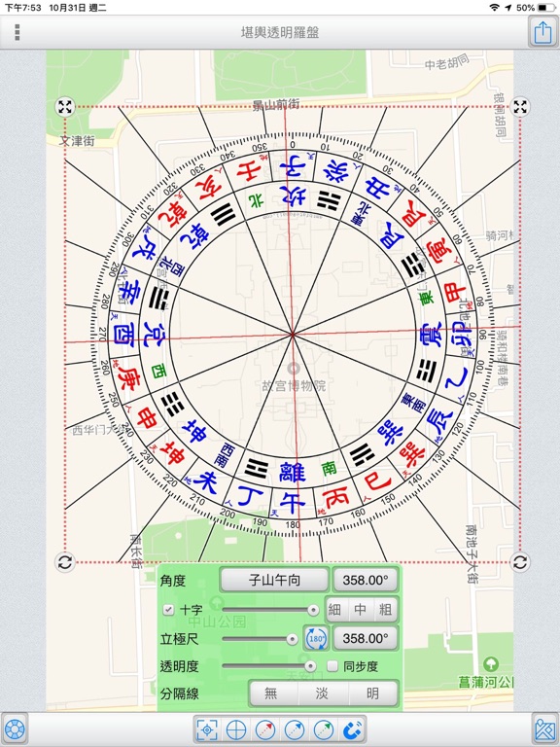Viewport: 560px width, 747px height.
Task: Tap the red 巳 character on compass
Action: click(x=377, y=482)
